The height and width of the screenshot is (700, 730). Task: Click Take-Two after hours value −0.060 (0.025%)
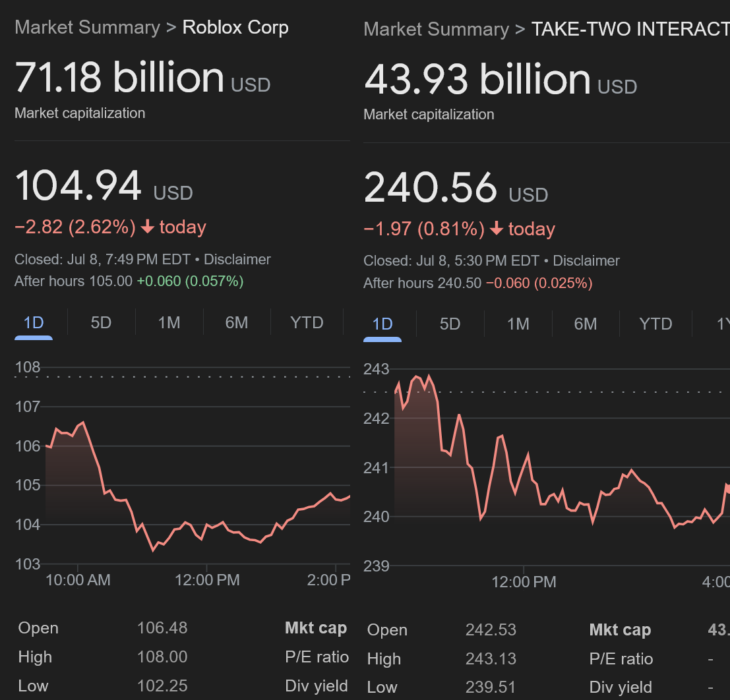tap(539, 283)
